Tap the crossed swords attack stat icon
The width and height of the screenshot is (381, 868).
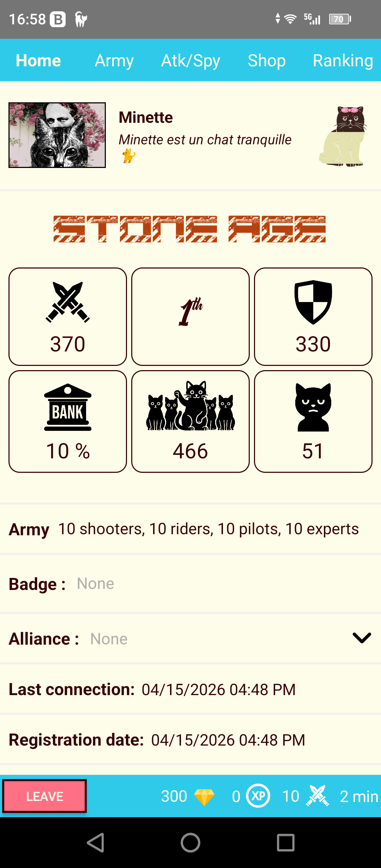68,302
